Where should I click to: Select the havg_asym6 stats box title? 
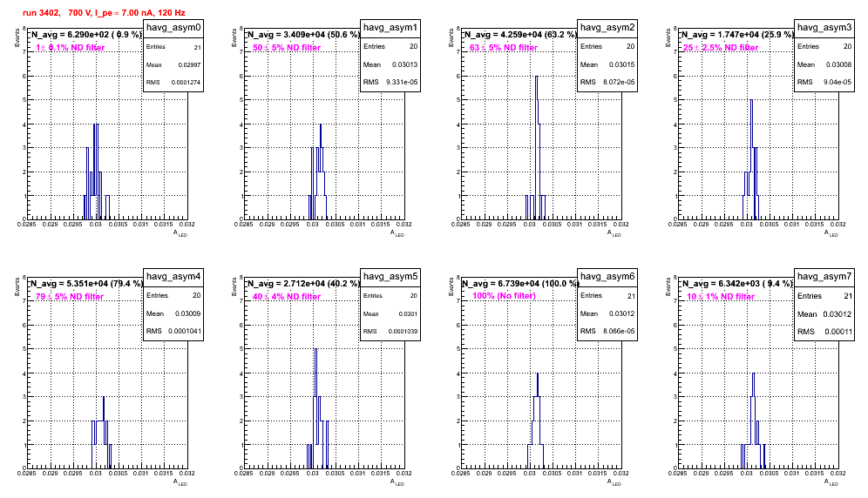[607, 277]
